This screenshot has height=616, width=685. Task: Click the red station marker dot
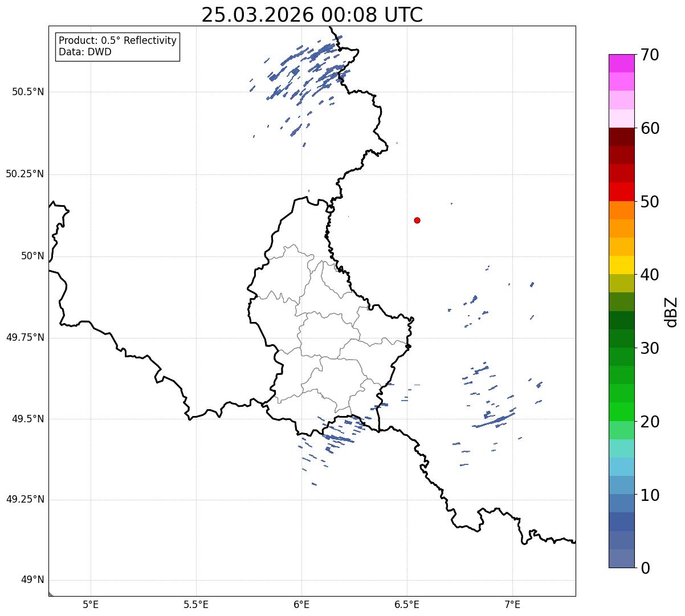[417, 220]
